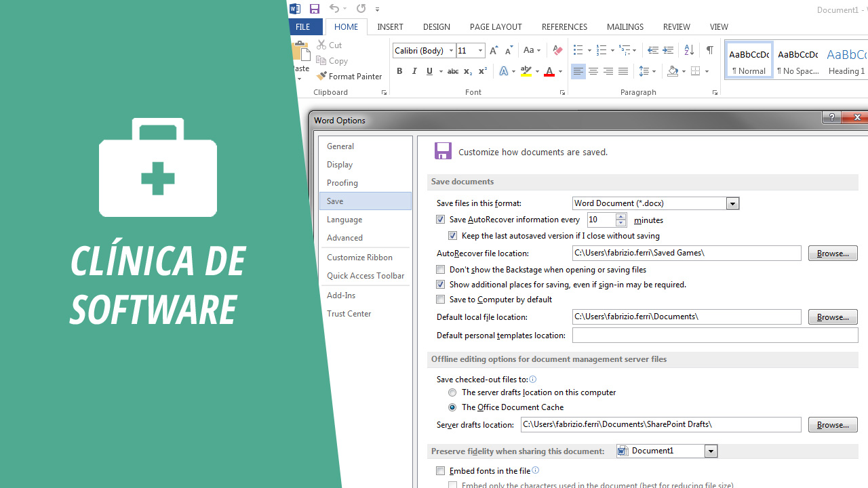The image size is (868, 488).
Task: Apply bold formatting
Action: (399, 71)
